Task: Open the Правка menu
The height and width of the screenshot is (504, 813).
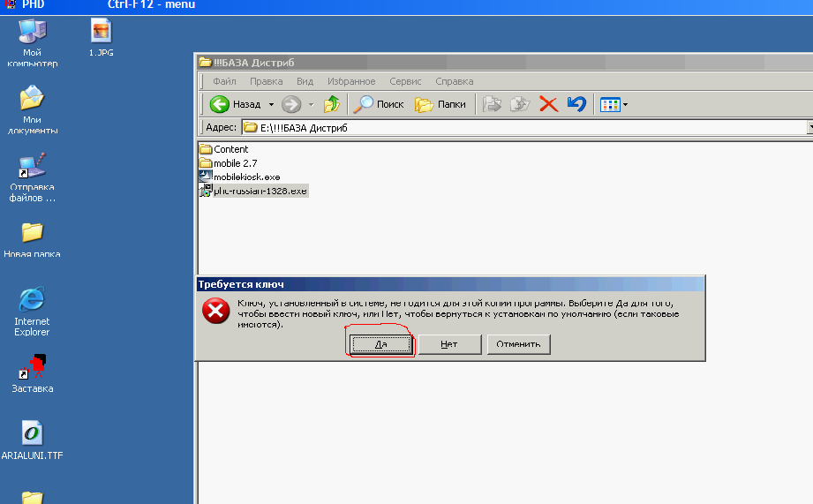Action: 266,81
